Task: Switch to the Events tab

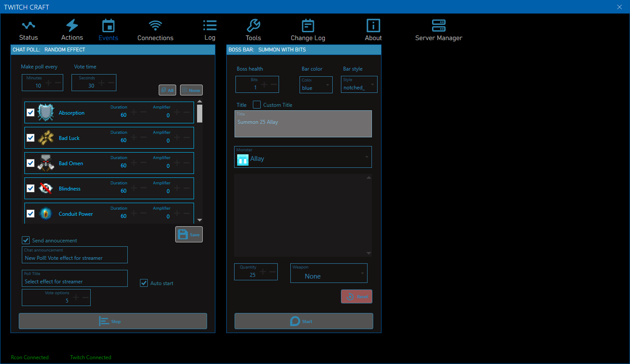Action: (108, 30)
